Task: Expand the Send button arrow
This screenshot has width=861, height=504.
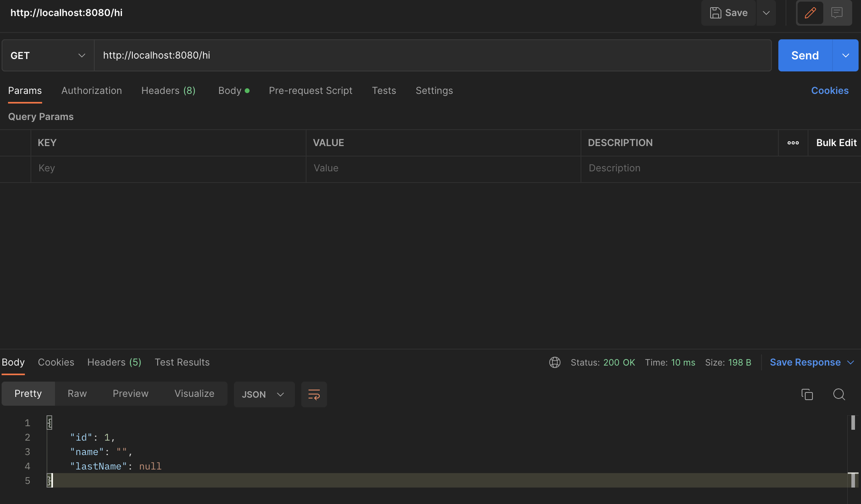Action: point(845,55)
